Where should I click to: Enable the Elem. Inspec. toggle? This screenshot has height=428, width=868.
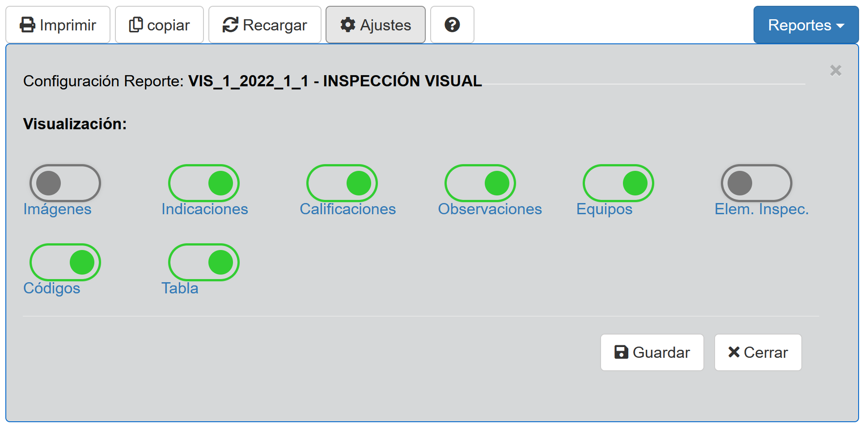(x=757, y=183)
